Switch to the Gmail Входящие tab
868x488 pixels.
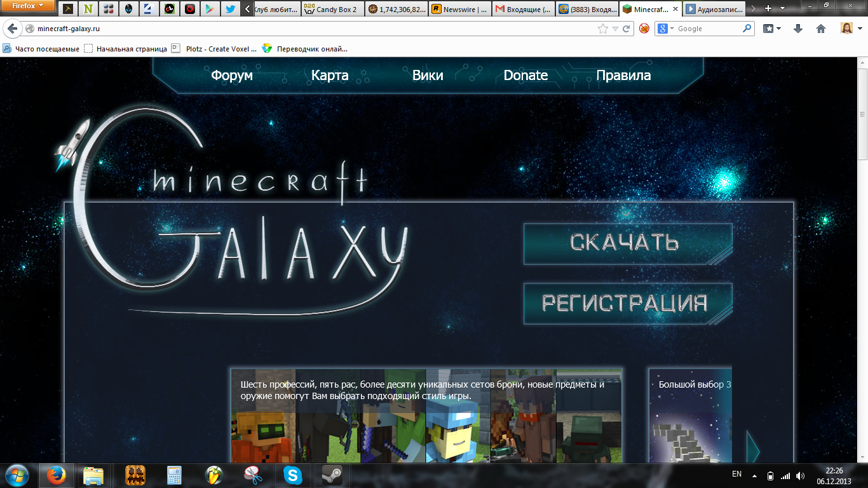click(524, 9)
